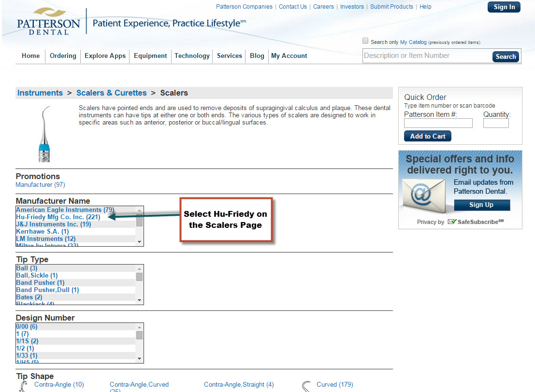This screenshot has width=535, height=392.
Task: Click Tip Type list up arrow
Action: pos(139,268)
